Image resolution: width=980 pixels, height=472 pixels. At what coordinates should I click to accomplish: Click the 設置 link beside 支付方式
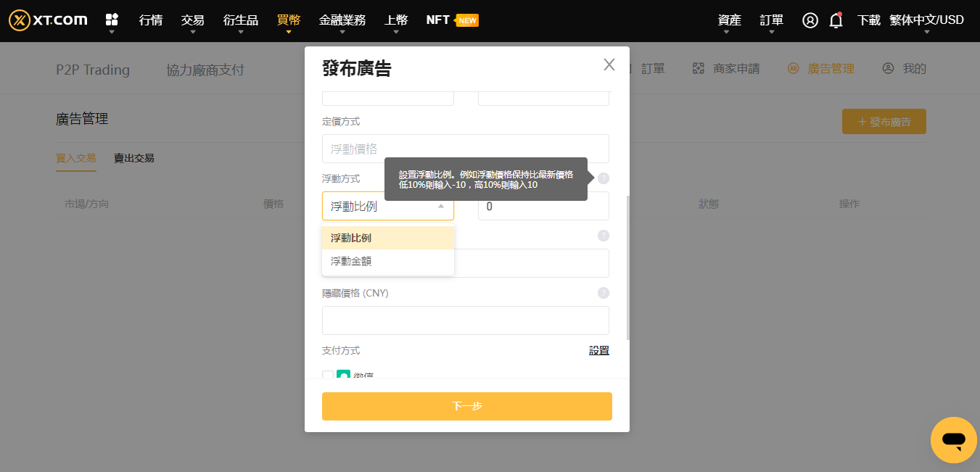(x=599, y=351)
